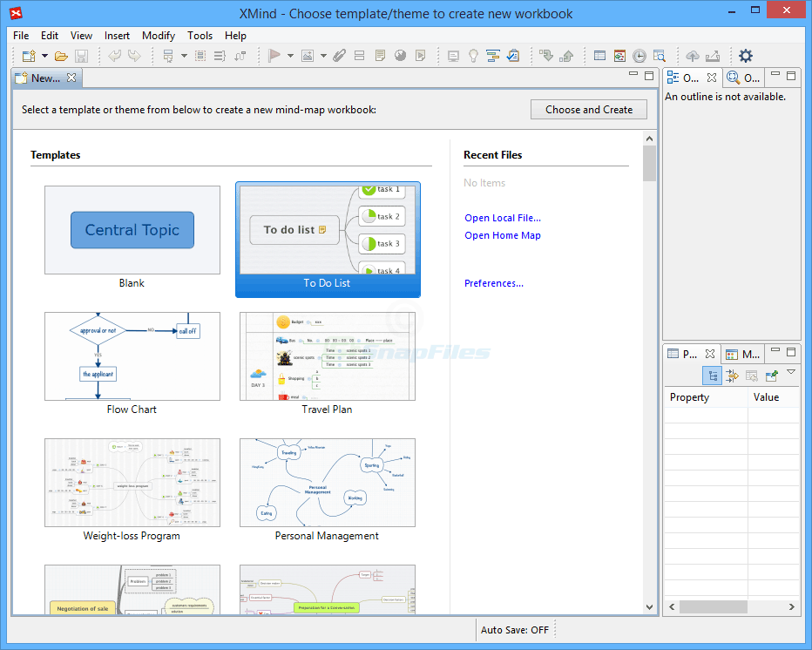
Task: Click the Pin to Selection icon
Action: point(772,376)
